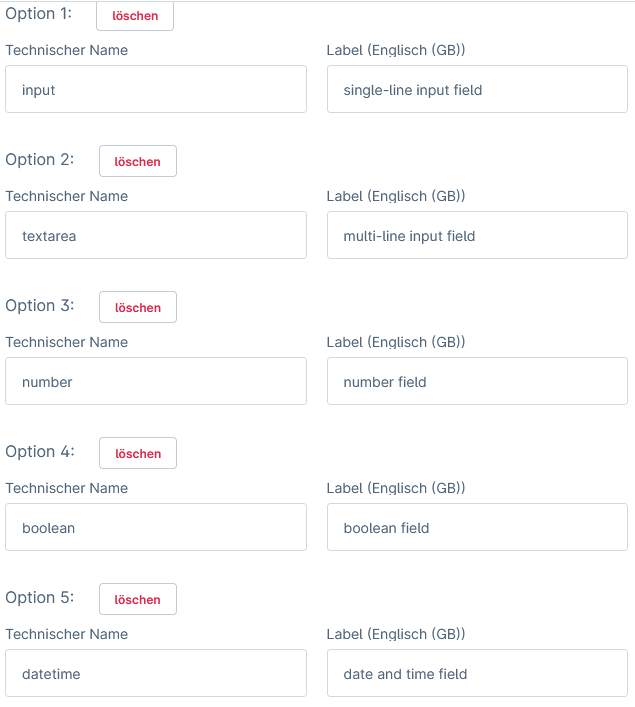
Task: Select the "Option 2:" heading label
Action: click(x=40, y=160)
